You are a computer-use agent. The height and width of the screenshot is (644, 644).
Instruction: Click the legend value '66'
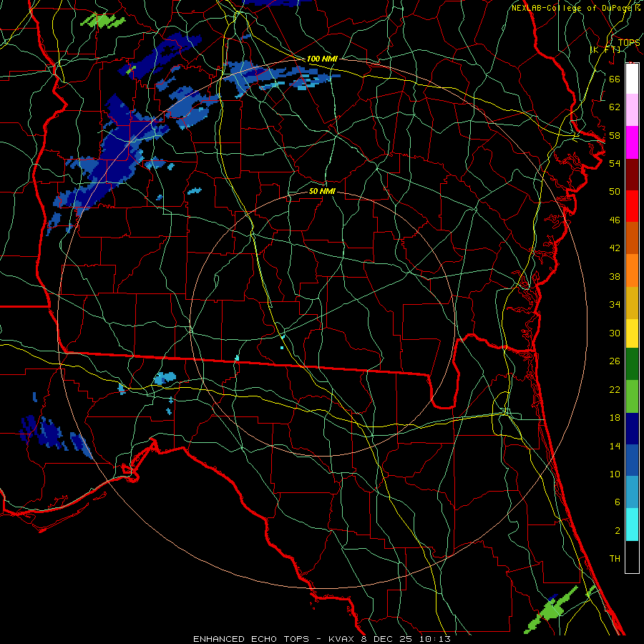pyautogui.click(x=615, y=79)
